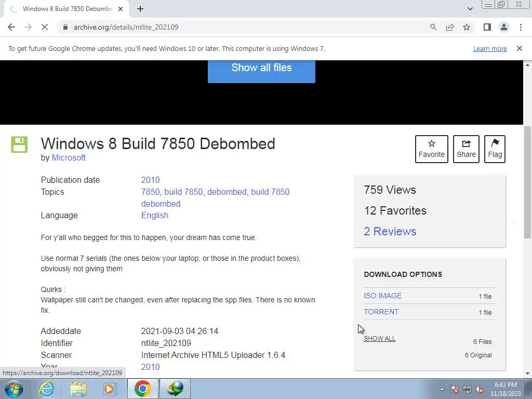Open the English language link

point(155,216)
